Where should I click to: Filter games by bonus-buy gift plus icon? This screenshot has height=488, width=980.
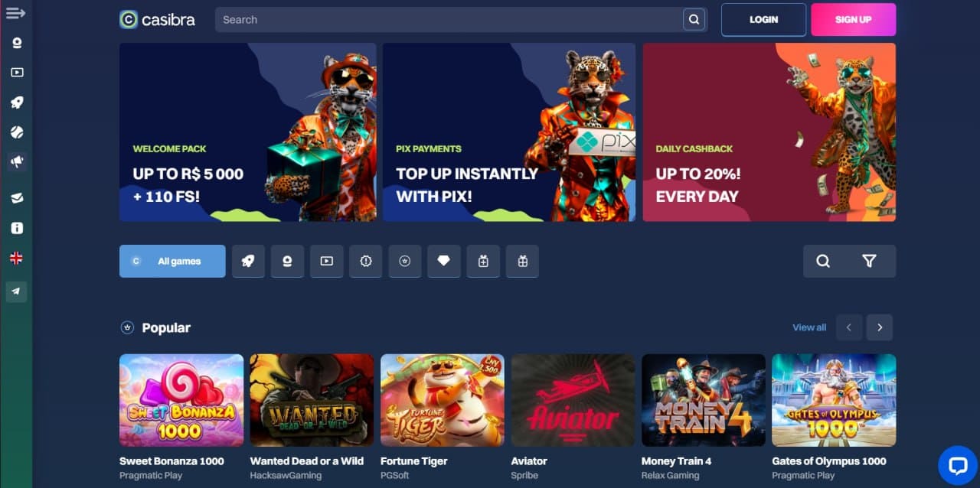click(x=483, y=261)
